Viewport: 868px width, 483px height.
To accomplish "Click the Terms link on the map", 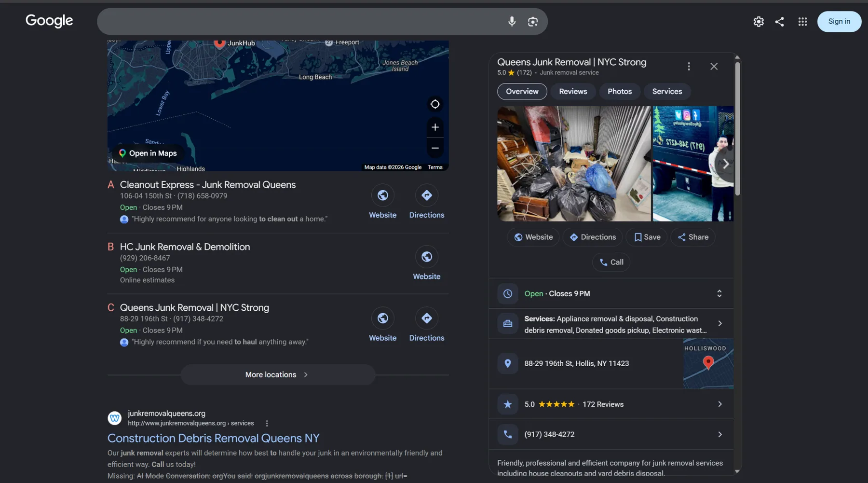I will click(x=435, y=167).
